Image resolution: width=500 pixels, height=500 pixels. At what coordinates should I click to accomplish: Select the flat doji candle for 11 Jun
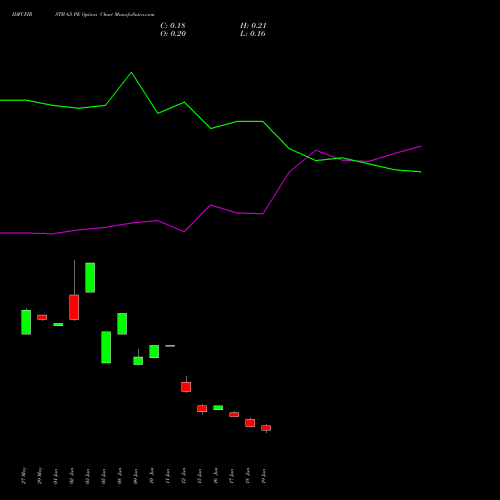pyautogui.click(x=170, y=346)
